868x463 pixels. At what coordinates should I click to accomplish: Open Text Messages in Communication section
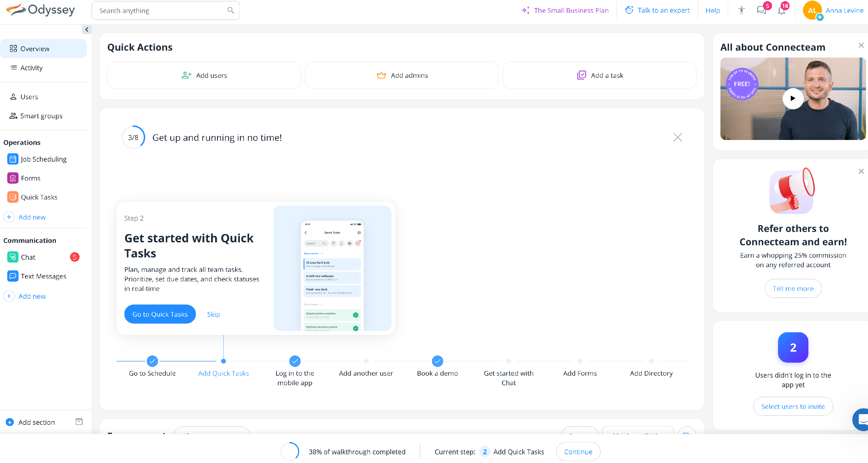[x=43, y=276]
